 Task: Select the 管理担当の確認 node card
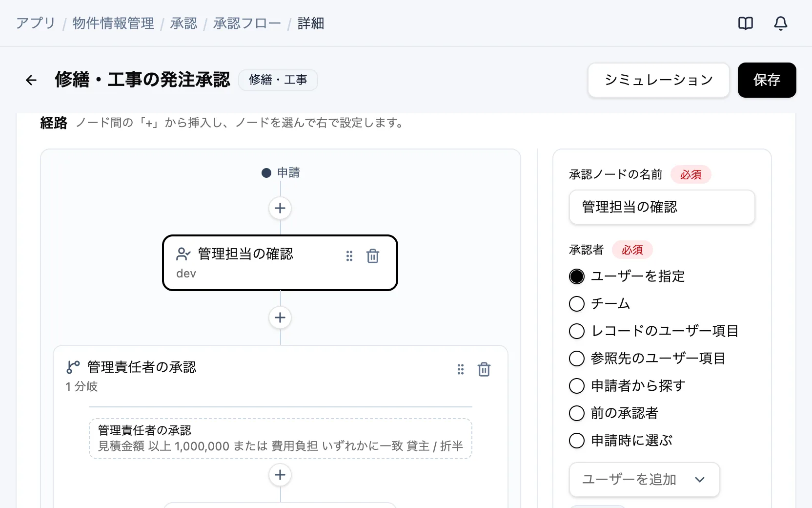[x=280, y=263]
